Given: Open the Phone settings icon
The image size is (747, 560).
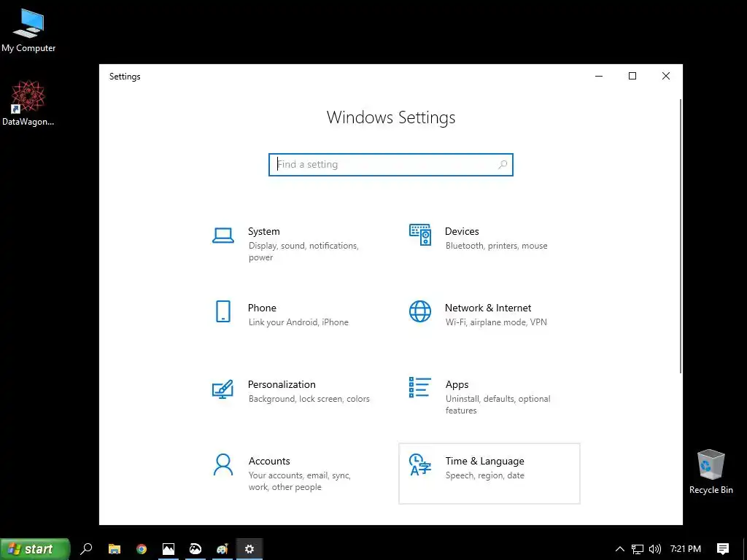Looking at the screenshot, I should (223, 311).
